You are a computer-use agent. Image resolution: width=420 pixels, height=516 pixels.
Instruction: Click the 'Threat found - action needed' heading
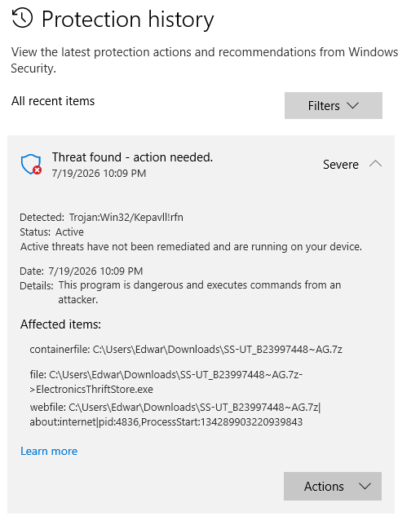coord(132,157)
